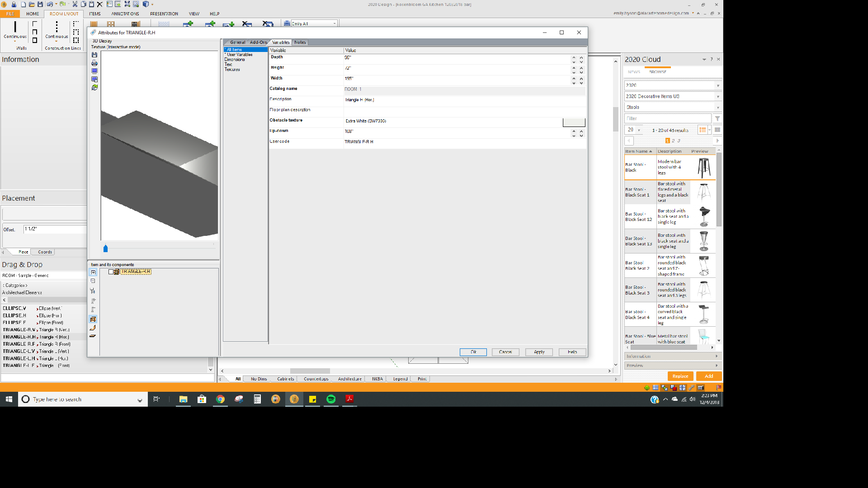Image resolution: width=868 pixels, height=488 pixels.
Task: Click the Apply button
Action: pos(539,352)
